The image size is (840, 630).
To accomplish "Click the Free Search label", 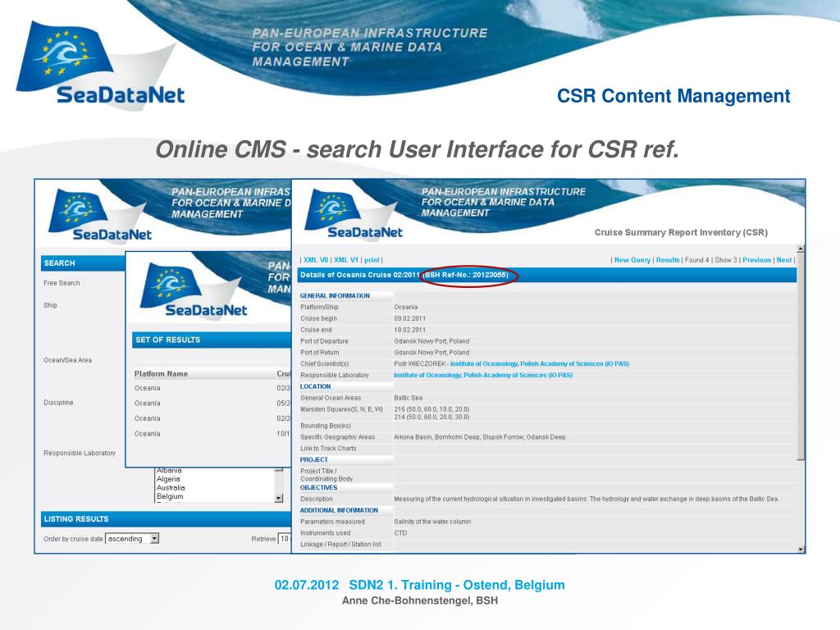I will (62, 283).
